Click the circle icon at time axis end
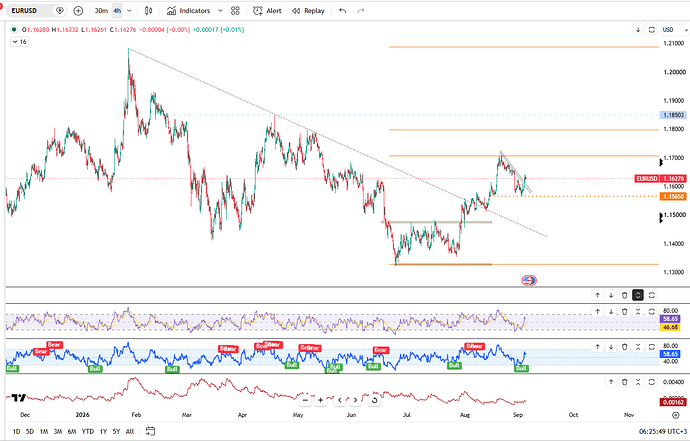 point(675,415)
